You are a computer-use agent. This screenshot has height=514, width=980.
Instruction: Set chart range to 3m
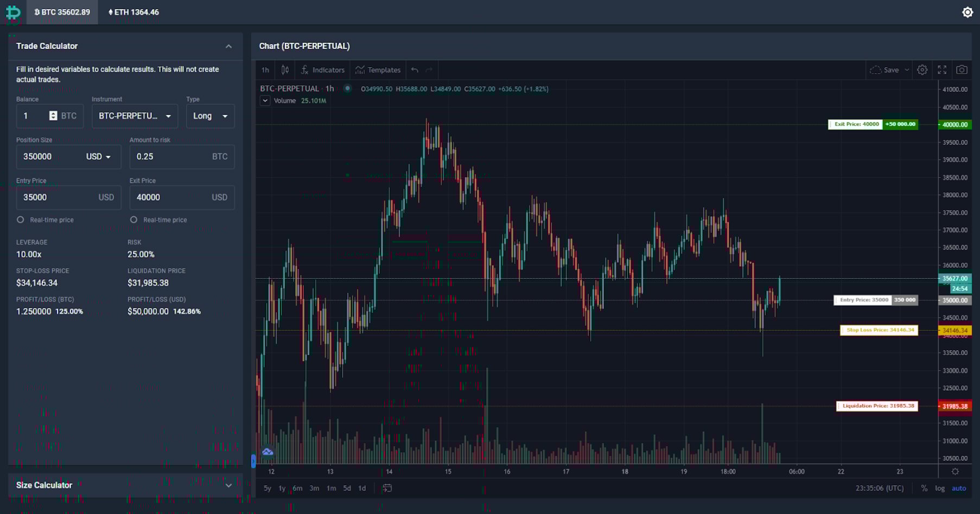(315, 489)
